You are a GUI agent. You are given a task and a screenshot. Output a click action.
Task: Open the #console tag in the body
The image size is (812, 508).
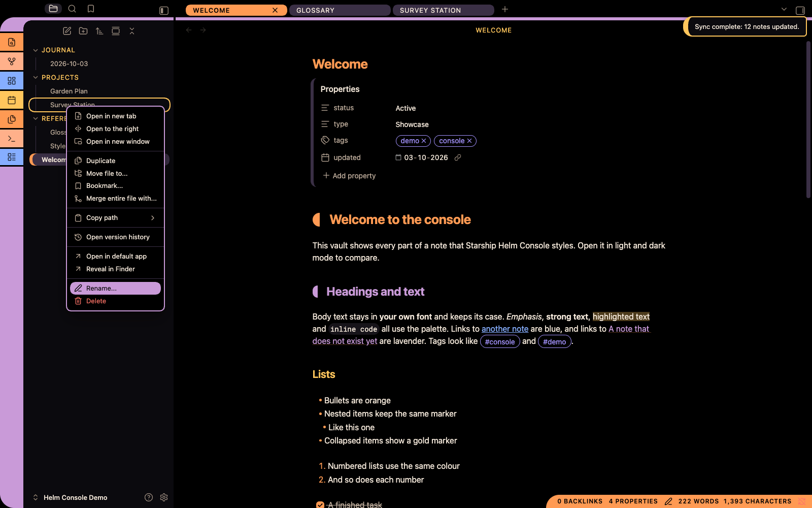(x=500, y=342)
